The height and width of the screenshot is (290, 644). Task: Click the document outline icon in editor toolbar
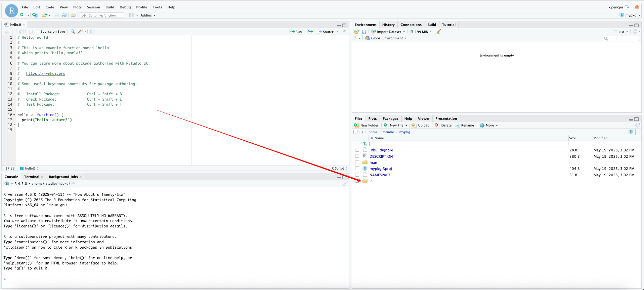point(345,31)
